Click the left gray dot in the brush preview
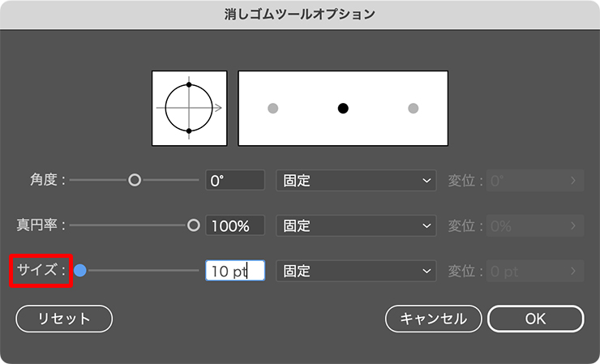The height and width of the screenshot is (364, 600). [x=273, y=108]
